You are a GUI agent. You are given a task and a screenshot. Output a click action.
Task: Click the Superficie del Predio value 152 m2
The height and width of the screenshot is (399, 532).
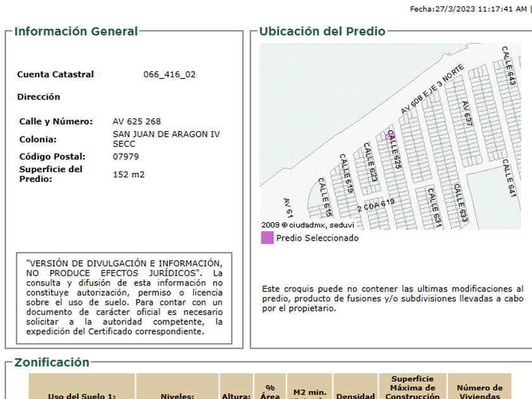point(129,174)
